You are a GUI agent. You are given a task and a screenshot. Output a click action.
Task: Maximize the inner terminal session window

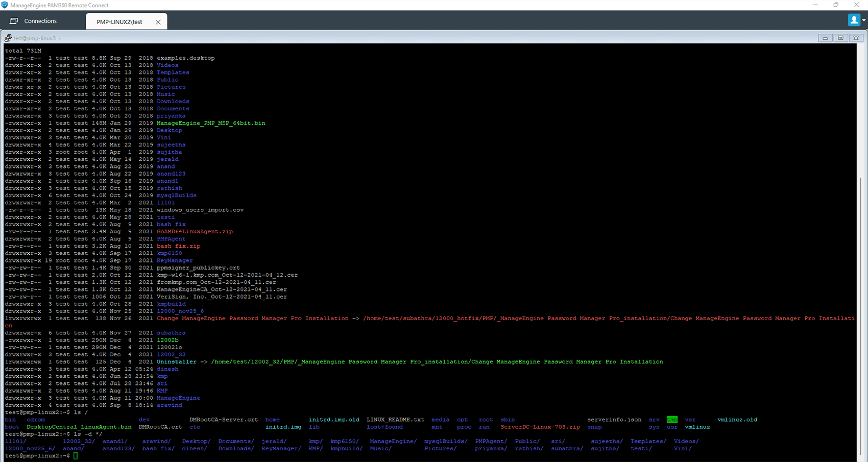pos(841,38)
